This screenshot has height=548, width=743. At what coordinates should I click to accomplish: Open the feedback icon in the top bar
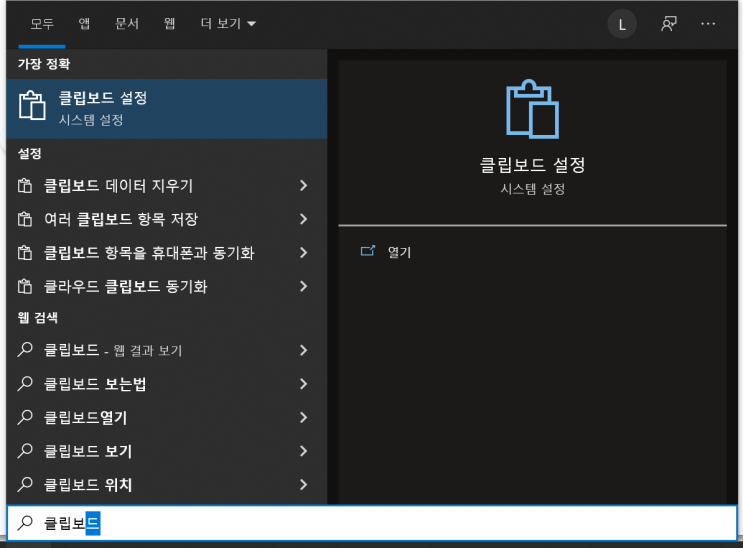point(669,24)
